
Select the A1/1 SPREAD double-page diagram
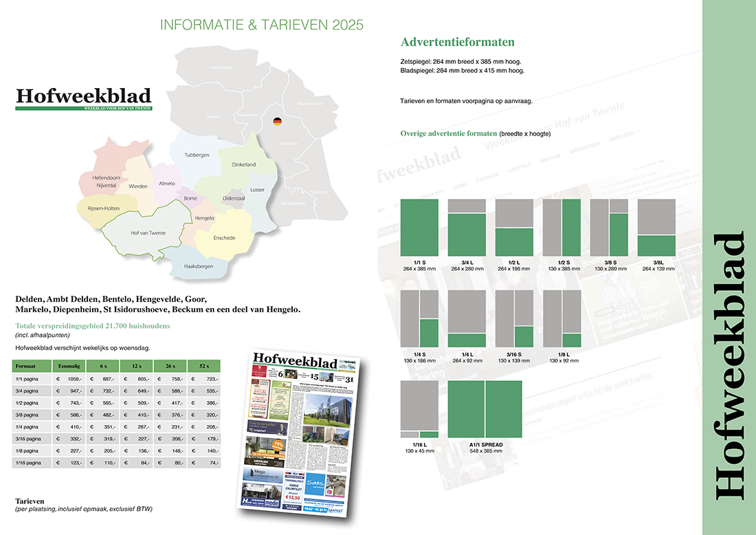(x=485, y=409)
